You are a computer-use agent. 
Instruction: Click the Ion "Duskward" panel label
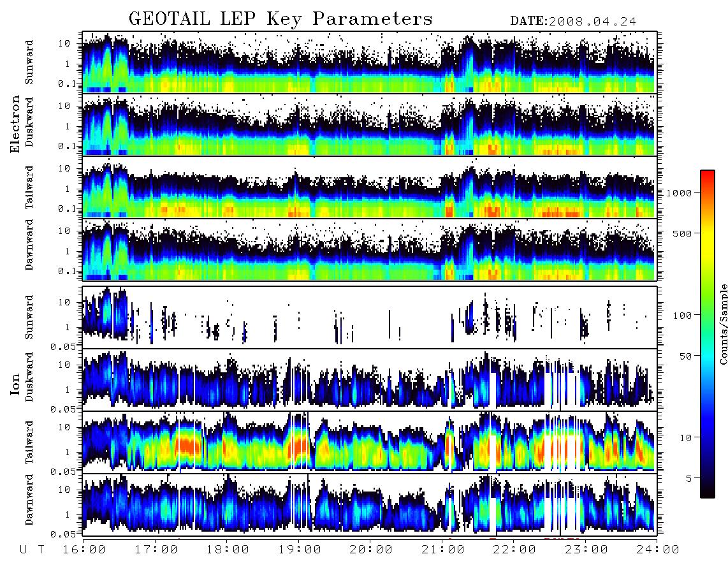point(29,377)
